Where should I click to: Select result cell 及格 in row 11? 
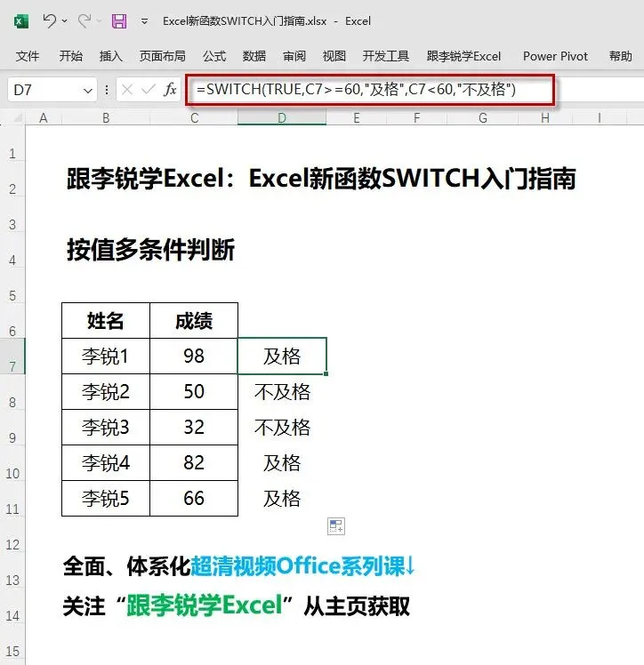pyautogui.click(x=282, y=499)
